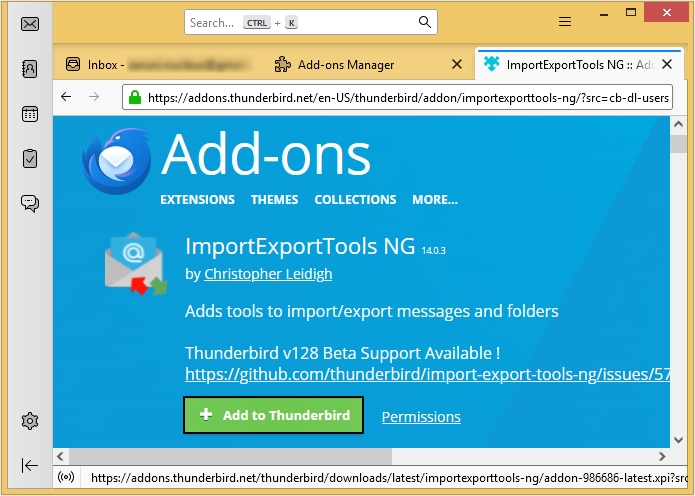This screenshot has width=695, height=496.
Task: Click the horizontal scrollbar thumb
Action: 230,456
